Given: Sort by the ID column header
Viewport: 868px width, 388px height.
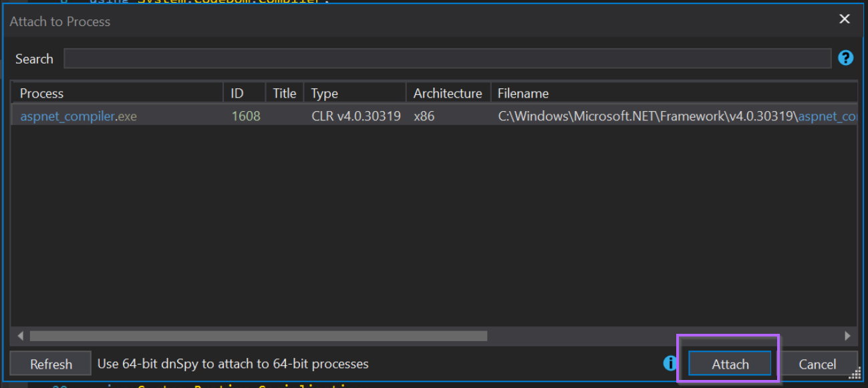Looking at the screenshot, I should pyautogui.click(x=237, y=92).
